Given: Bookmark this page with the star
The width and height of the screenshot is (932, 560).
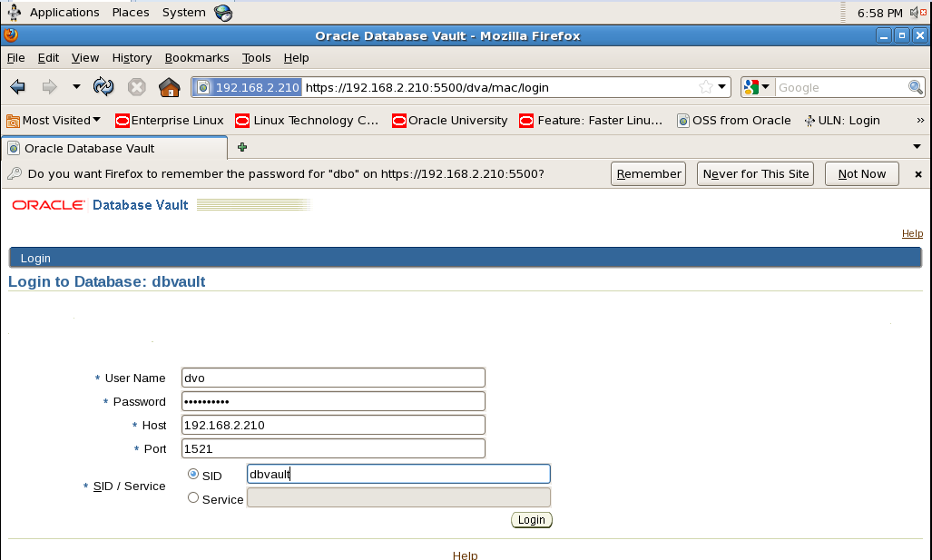Looking at the screenshot, I should [x=705, y=87].
